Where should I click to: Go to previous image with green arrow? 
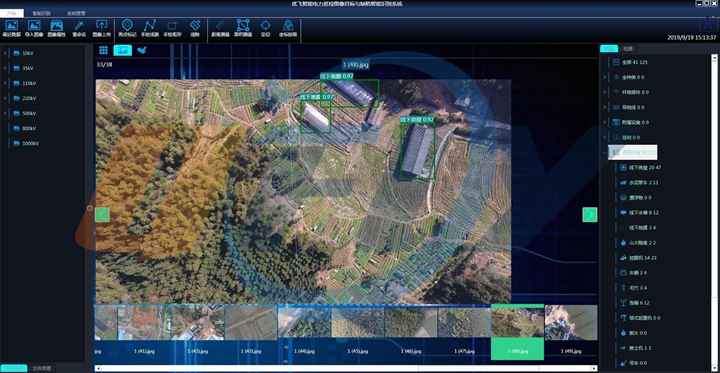[x=102, y=215]
